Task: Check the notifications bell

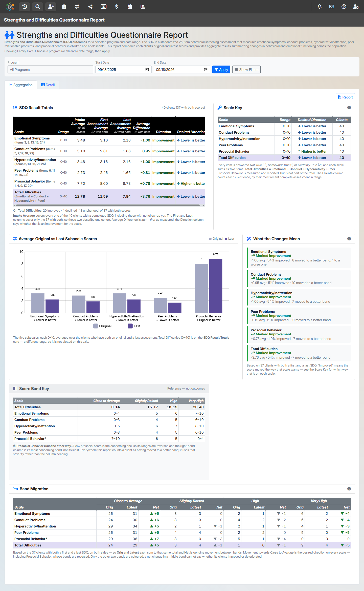Action: coord(320,7)
